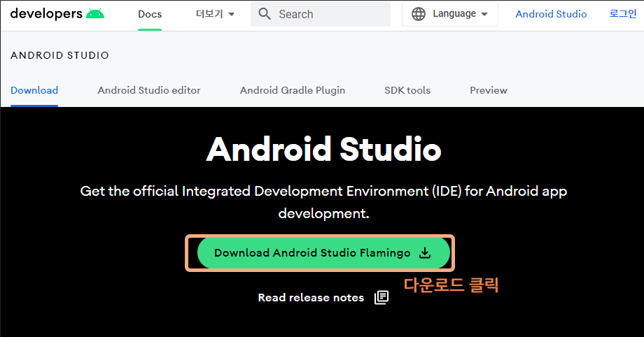
Task: Click the large Android Studio title
Action: [x=323, y=149]
